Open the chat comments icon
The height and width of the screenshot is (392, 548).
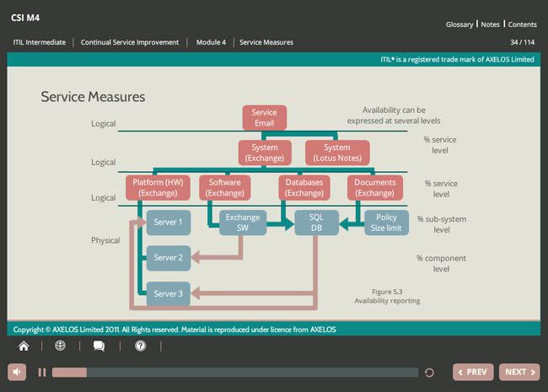99,346
